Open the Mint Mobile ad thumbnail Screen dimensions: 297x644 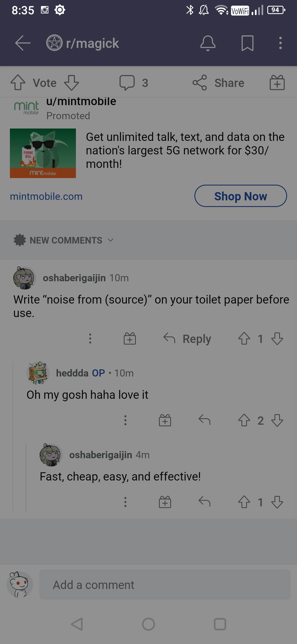pos(43,153)
